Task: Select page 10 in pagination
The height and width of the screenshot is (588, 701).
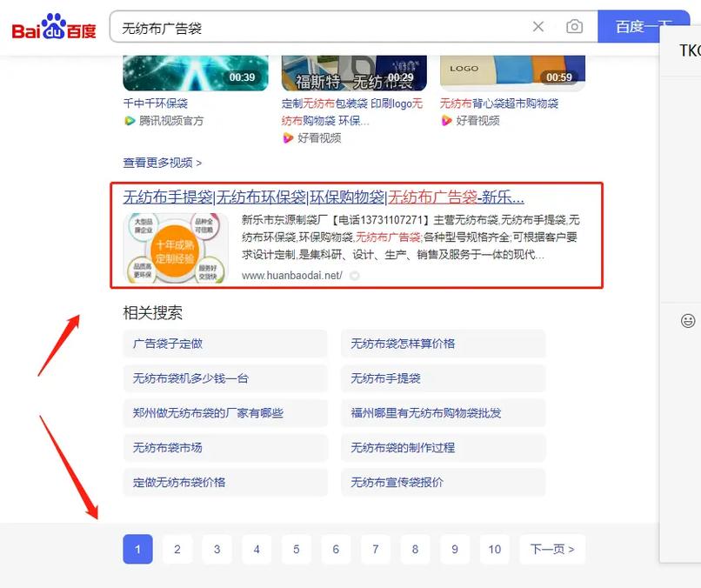Action: 494,550
